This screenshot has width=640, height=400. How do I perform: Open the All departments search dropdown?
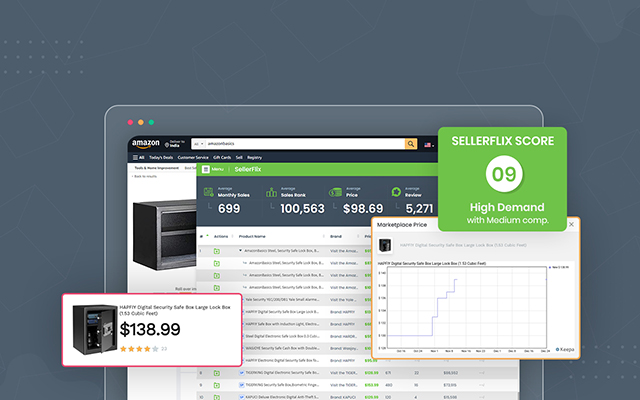click(x=199, y=144)
